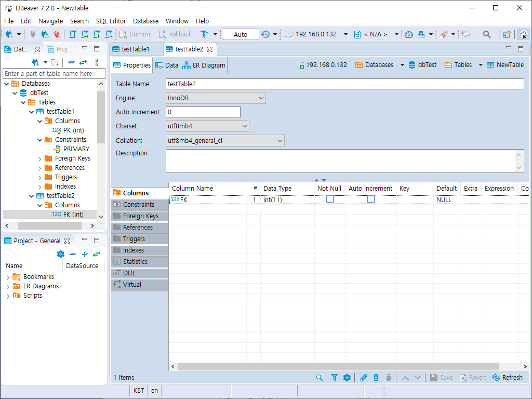Toggle the Not Null checkbox for the FK column
532x399 pixels.
point(329,199)
